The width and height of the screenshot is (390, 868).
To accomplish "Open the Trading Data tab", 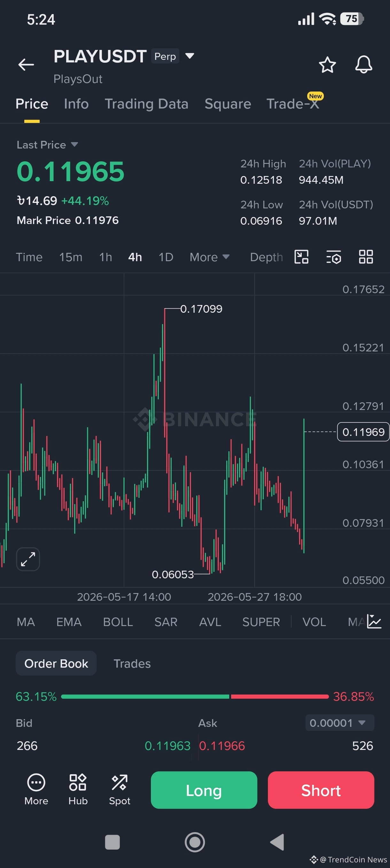I will tap(146, 104).
